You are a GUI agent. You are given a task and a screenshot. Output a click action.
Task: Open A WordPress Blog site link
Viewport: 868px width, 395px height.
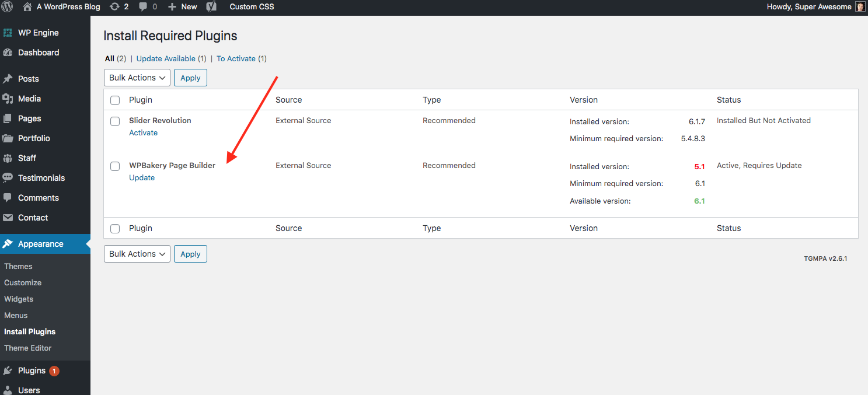coord(68,7)
